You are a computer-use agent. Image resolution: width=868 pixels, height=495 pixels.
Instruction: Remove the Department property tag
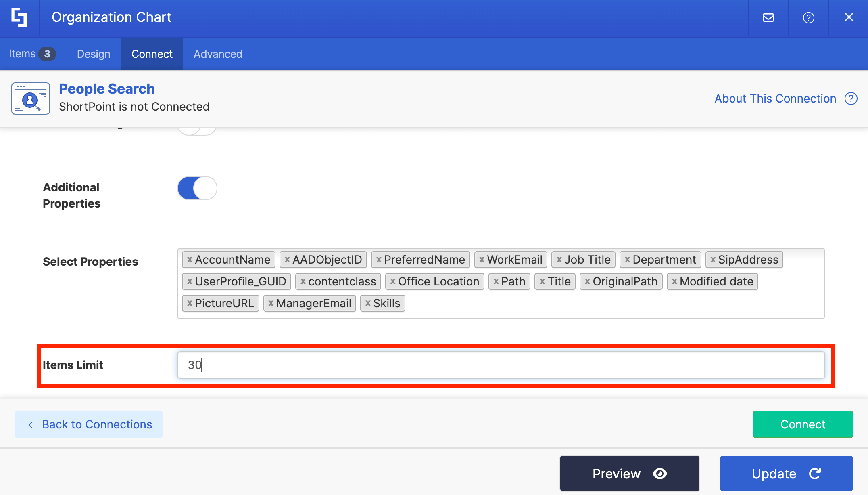point(627,260)
